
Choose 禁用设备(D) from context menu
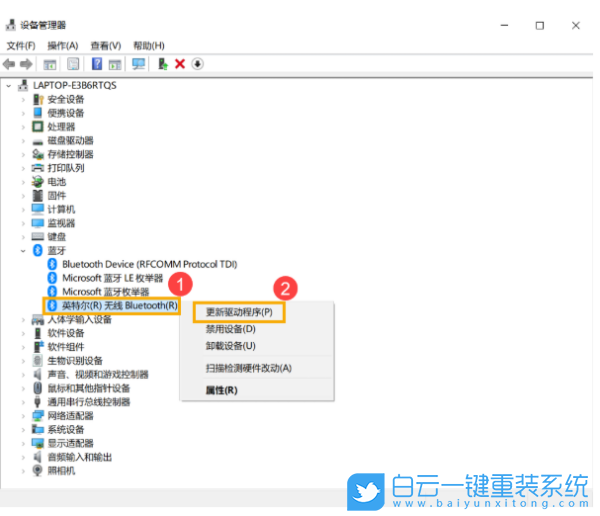(230, 329)
